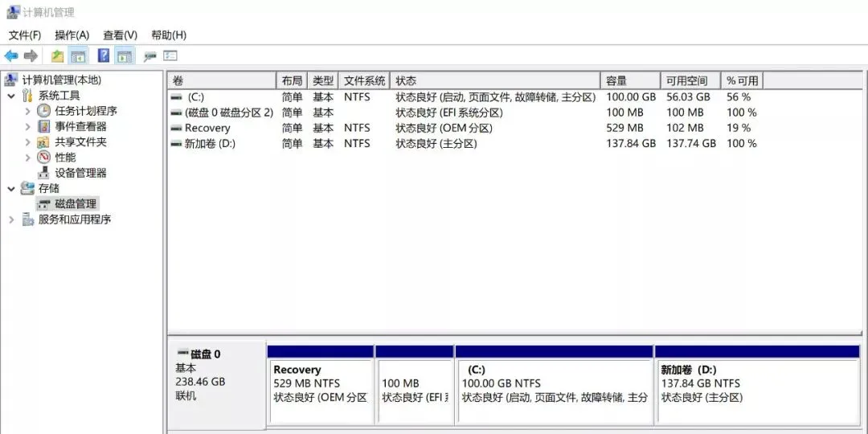Click volume icon of 新加卷 (D:) row

click(177, 143)
